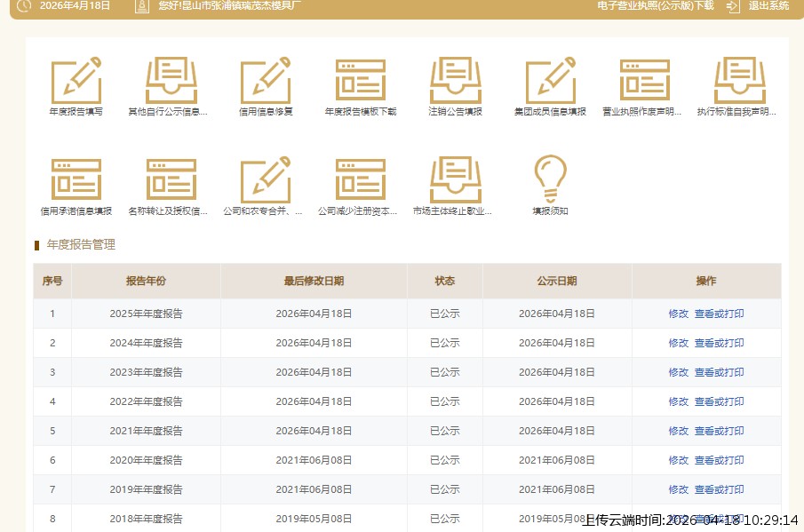
Task: Click the 公司减少注册资本 icon
Action: coord(360,181)
